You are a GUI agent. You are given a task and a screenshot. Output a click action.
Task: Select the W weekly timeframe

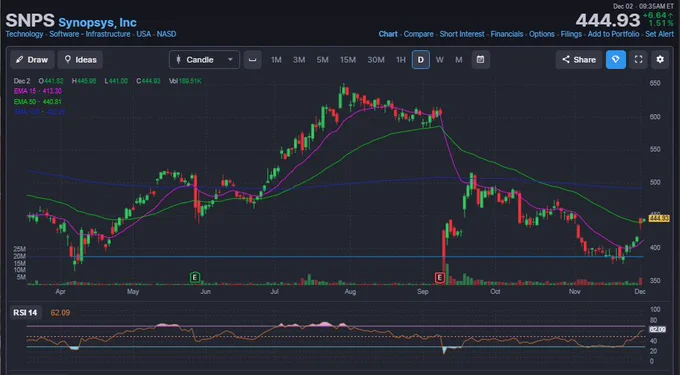(x=440, y=60)
